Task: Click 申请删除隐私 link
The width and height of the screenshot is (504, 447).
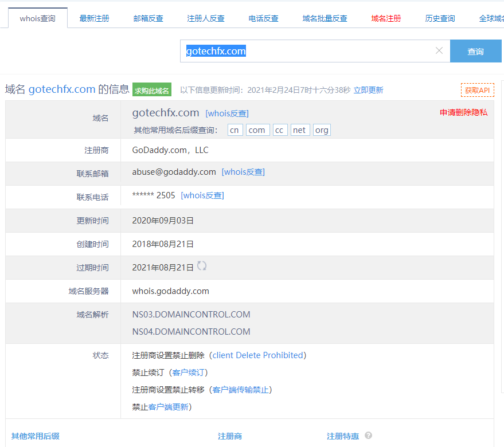Action: pyautogui.click(x=463, y=112)
